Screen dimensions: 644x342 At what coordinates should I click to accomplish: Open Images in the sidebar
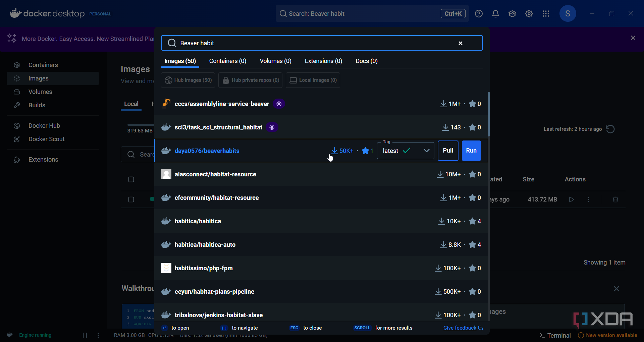click(x=53, y=78)
